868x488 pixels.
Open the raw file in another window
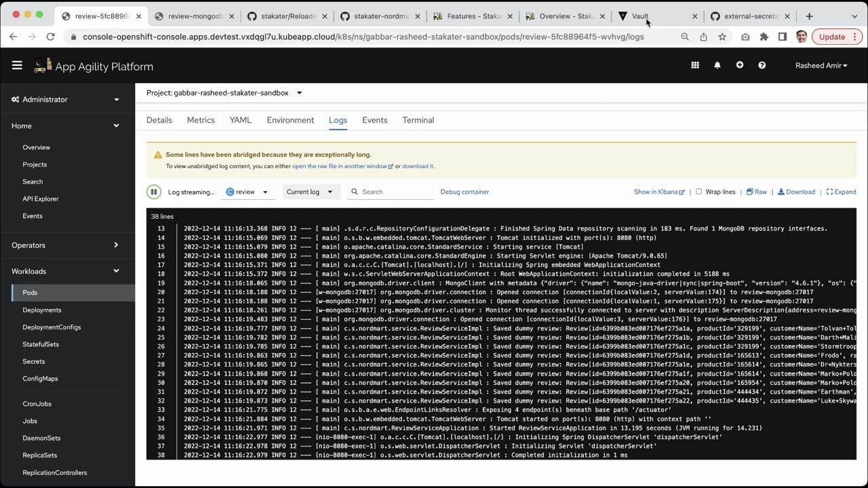pos(342,166)
